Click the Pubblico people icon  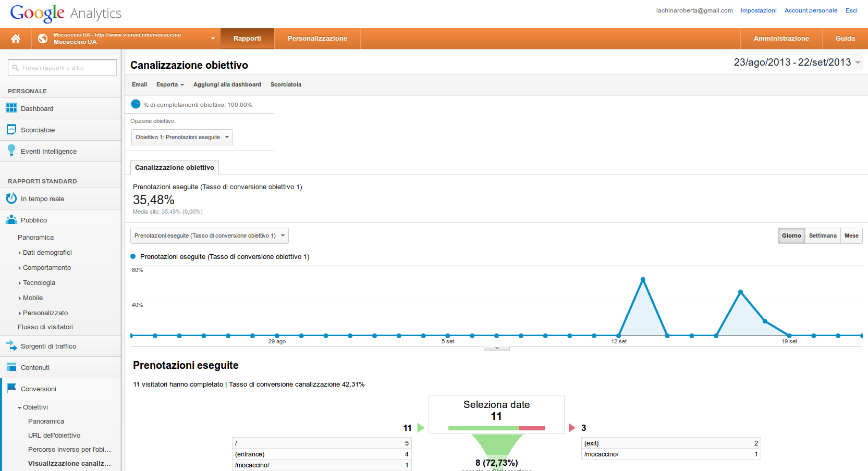point(11,220)
